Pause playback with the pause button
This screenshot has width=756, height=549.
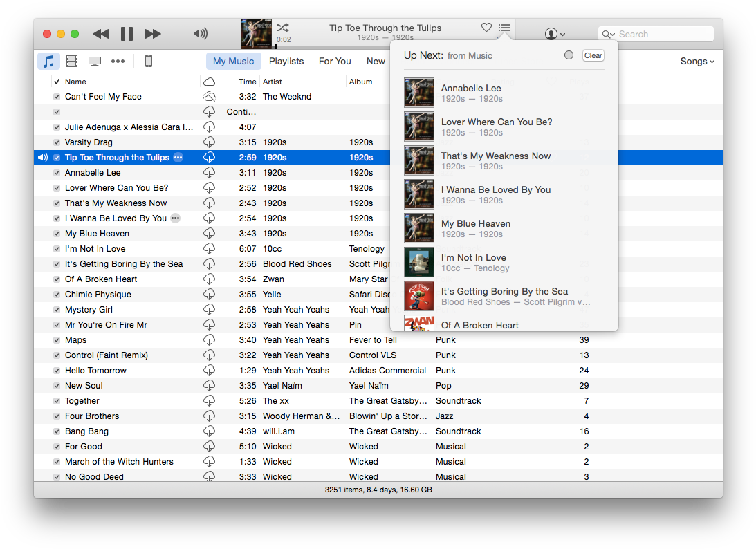click(x=127, y=34)
